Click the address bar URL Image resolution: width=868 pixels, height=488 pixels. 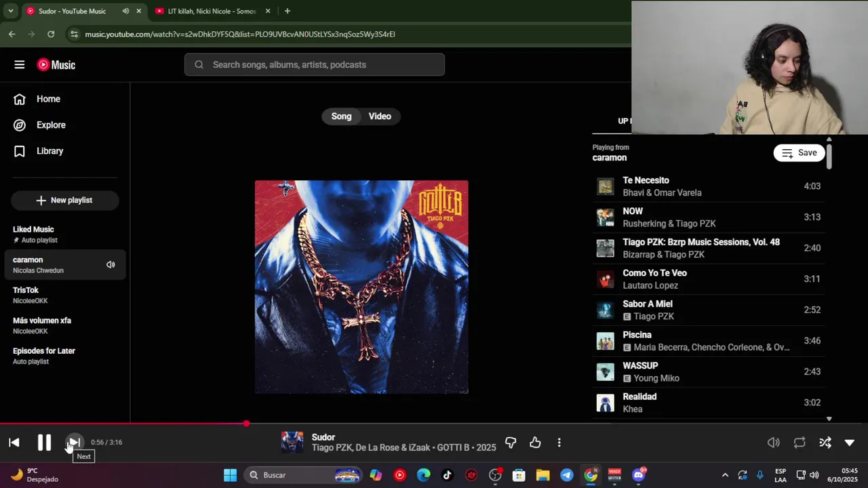240,34
